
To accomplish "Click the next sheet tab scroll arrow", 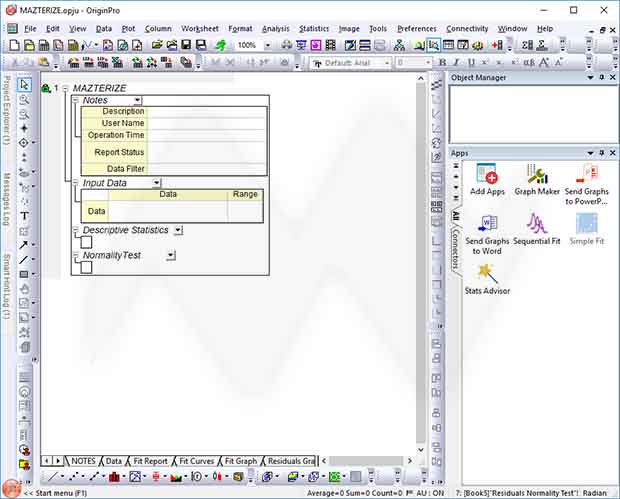I will point(58,461).
